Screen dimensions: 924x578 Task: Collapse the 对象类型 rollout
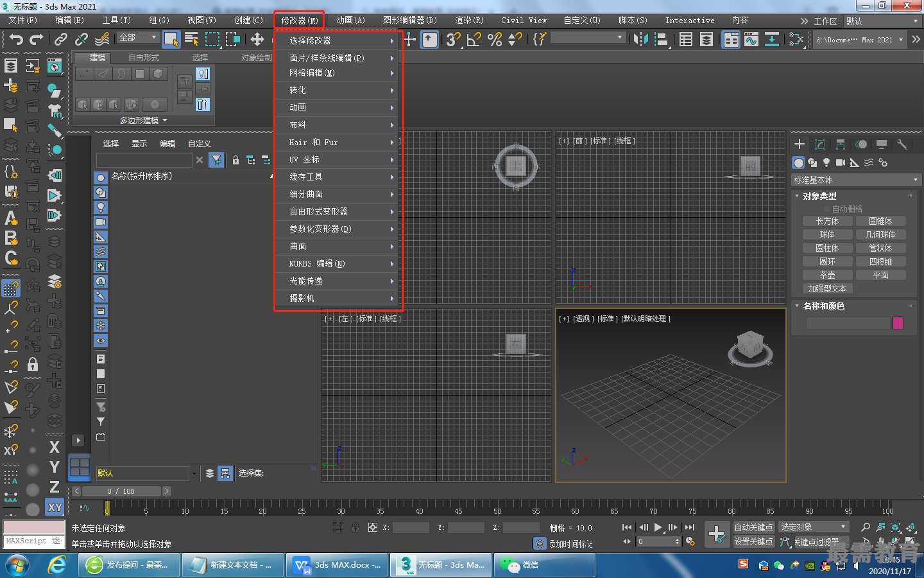819,196
